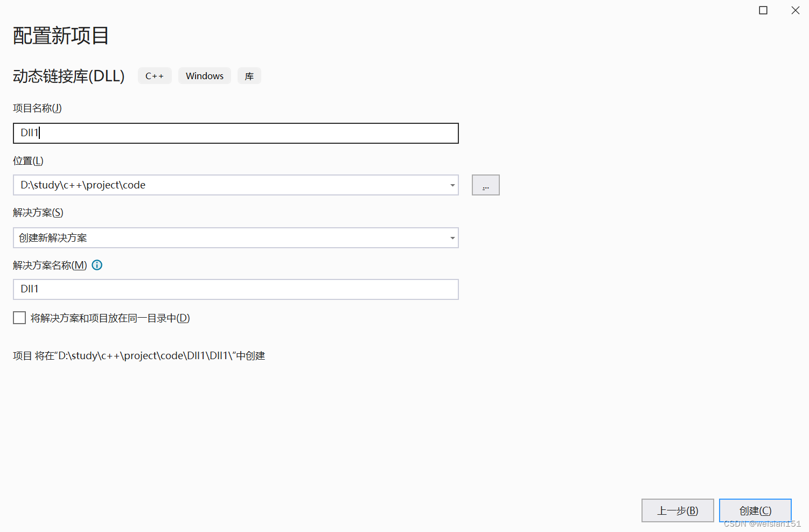The height and width of the screenshot is (532, 809).
Task: Click the 动态链接库(DLL) heading
Action: point(68,76)
